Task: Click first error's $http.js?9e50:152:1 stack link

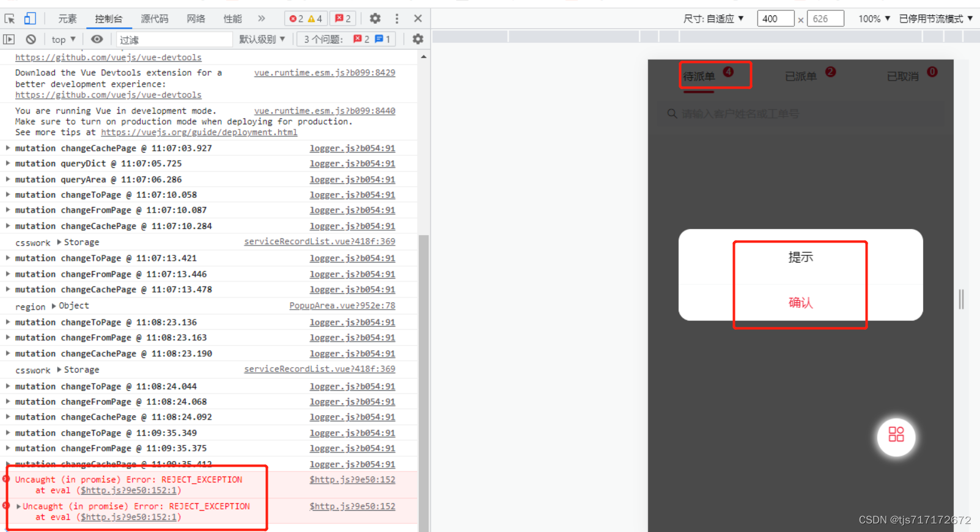Action: (129, 490)
